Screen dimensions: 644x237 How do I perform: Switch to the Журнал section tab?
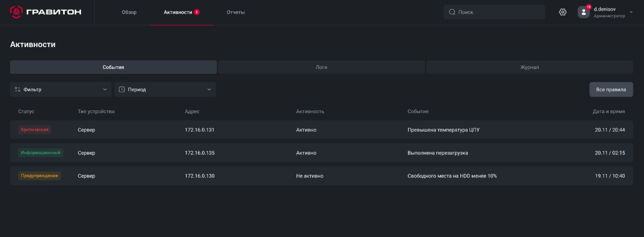529,67
